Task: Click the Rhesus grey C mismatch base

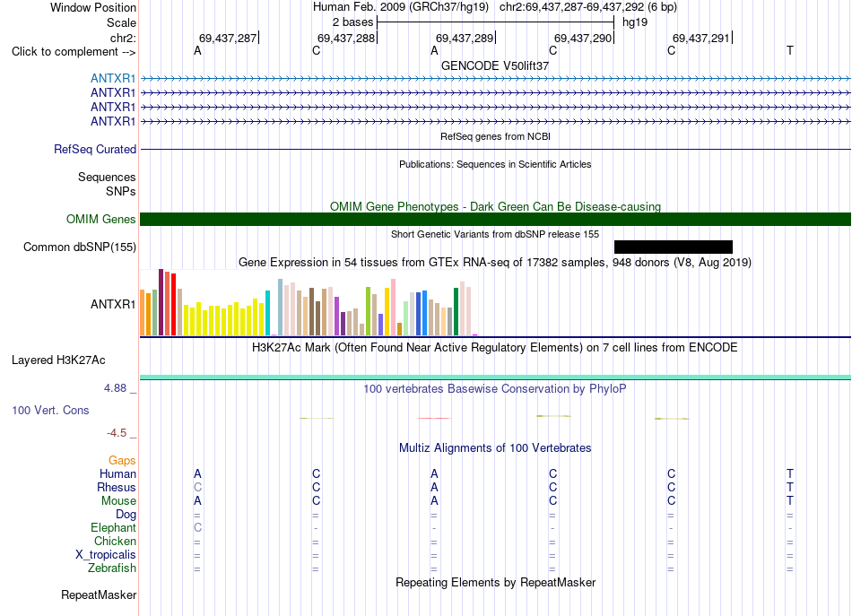Action: (x=198, y=487)
